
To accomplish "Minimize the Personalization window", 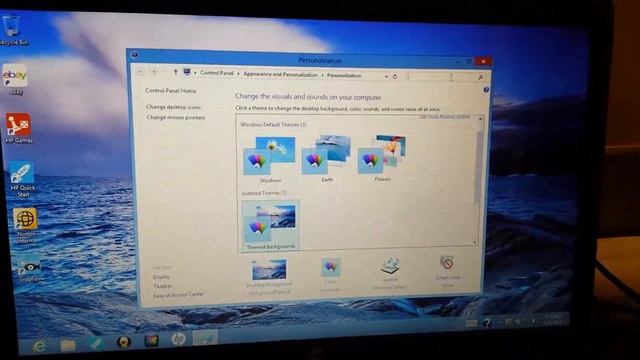I will tap(458, 62).
